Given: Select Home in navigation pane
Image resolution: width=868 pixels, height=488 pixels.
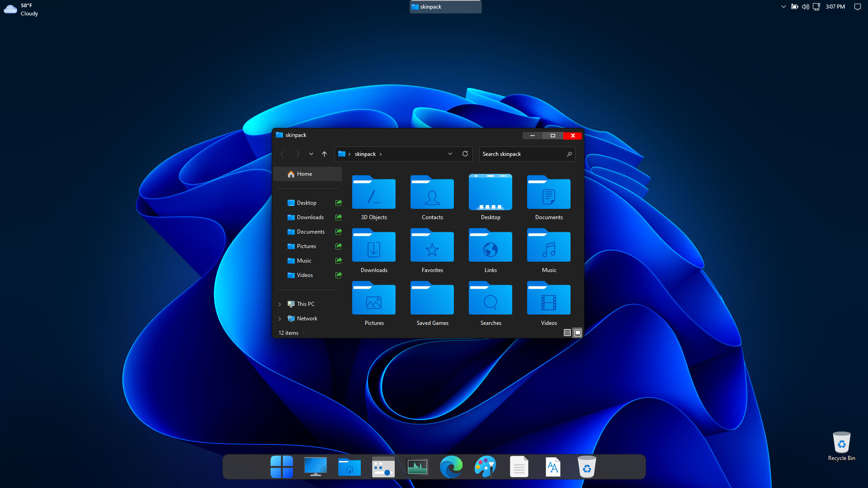Looking at the screenshot, I should tap(304, 174).
